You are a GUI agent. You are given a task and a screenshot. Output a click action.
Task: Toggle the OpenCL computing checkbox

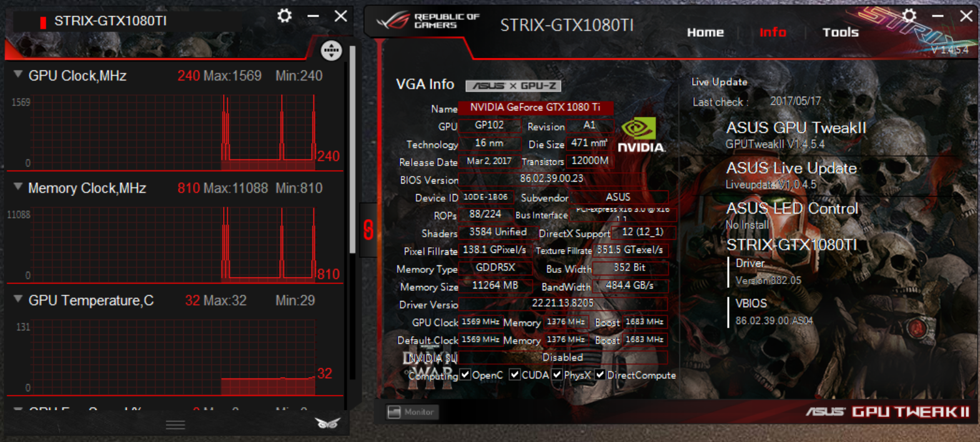[465, 375]
